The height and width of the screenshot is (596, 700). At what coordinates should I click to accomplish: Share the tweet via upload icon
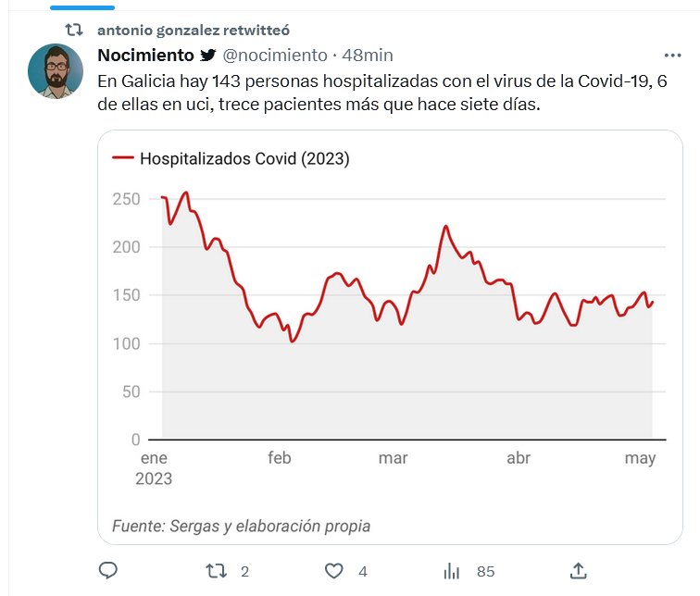point(578,571)
